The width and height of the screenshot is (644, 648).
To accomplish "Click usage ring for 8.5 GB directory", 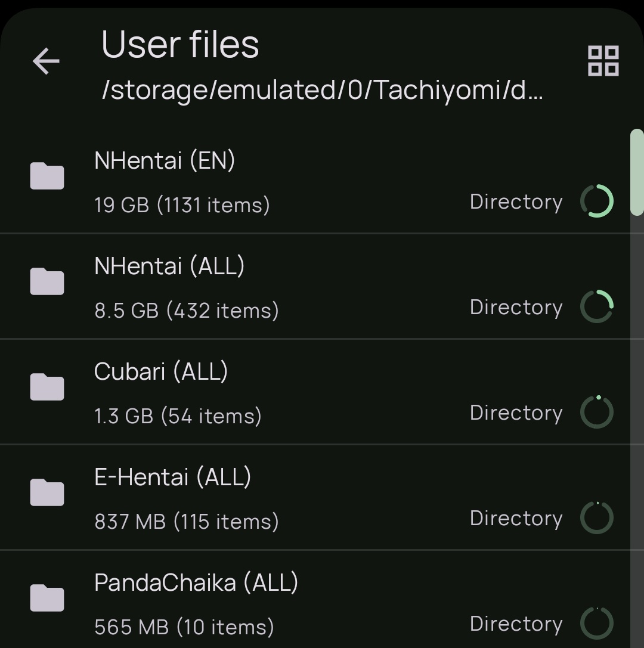I will (597, 306).
